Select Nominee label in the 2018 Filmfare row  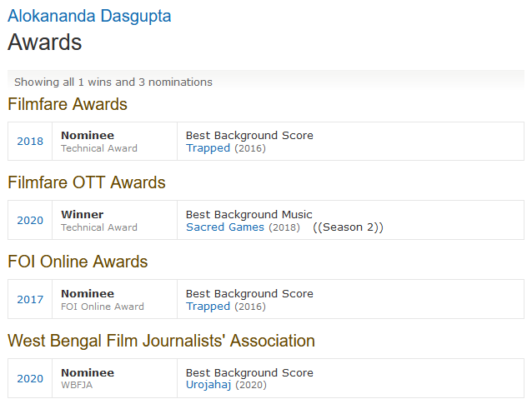[x=88, y=136]
